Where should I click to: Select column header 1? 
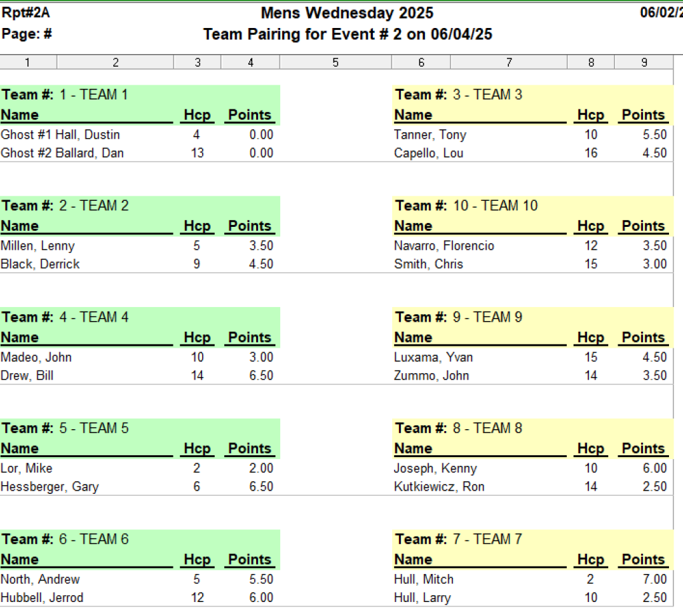(x=28, y=62)
